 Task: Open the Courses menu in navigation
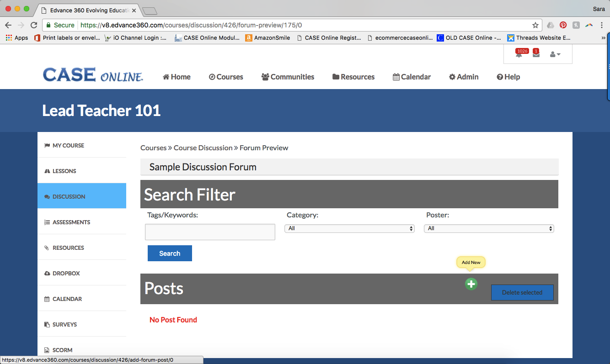pyautogui.click(x=226, y=77)
